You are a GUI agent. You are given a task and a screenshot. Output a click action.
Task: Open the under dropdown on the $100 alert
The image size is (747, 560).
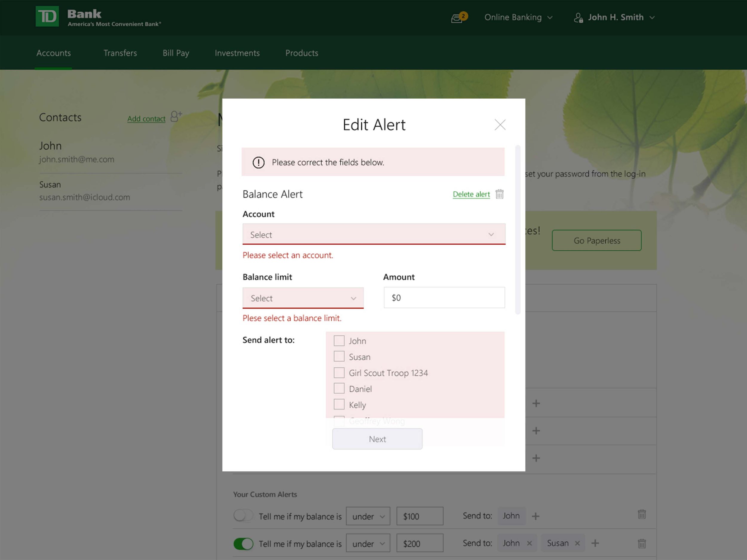pos(368,516)
